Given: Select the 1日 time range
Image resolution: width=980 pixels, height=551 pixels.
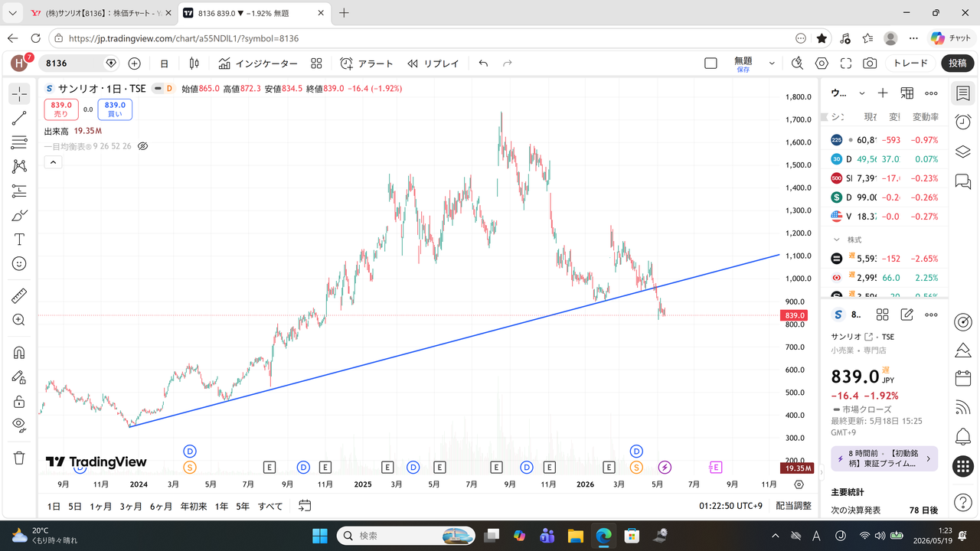Looking at the screenshot, I should [x=54, y=506].
